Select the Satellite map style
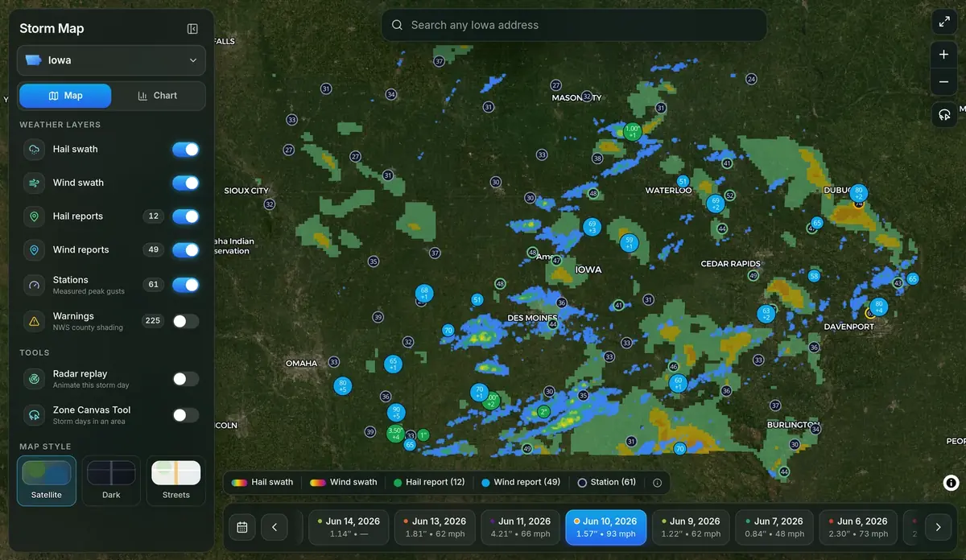 (47, 481)
